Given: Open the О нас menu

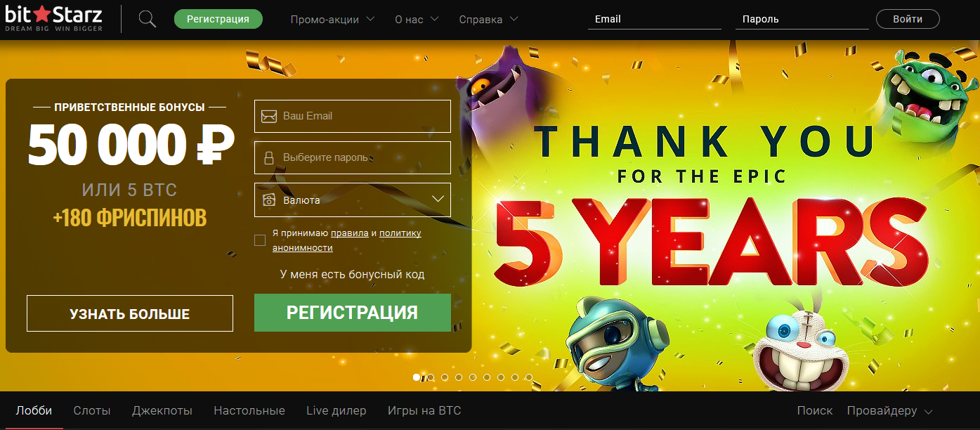Looking at the screenshot, I should pos(417,19).
